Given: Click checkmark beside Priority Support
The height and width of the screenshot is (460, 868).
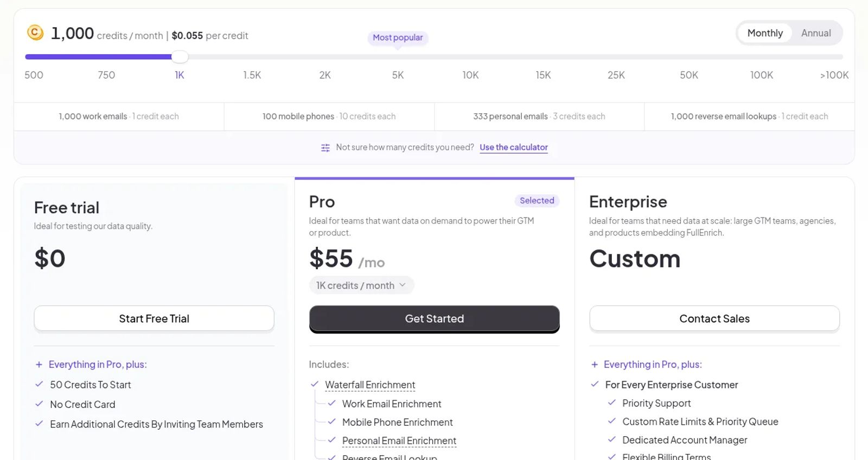Looking at the screenshot, I should click(x=612, y=403).
